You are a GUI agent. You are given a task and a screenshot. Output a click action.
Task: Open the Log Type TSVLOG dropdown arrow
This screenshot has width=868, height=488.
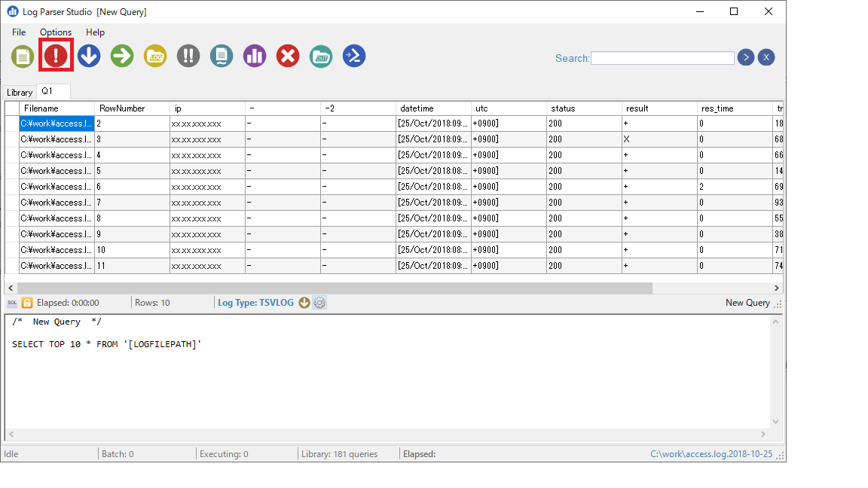tap(304, 303)
